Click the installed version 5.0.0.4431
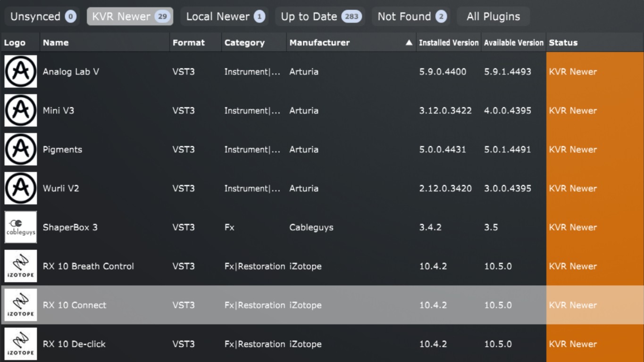This screenshot has width=644, height=362. click(x=443, y=149)
